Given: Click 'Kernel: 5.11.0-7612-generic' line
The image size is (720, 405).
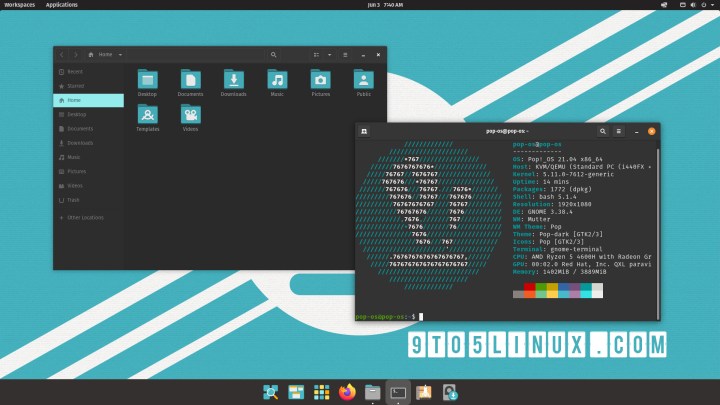Looking at the screenshot, I should click(x=563, y=174).
